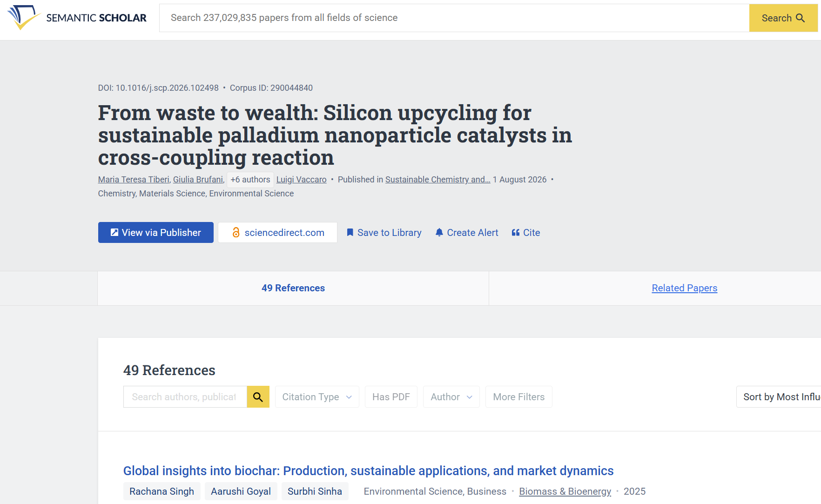The height and width of the screenshot is (504, 821).
Task: Open the Related Papers tab
Action: coord(685,288)
